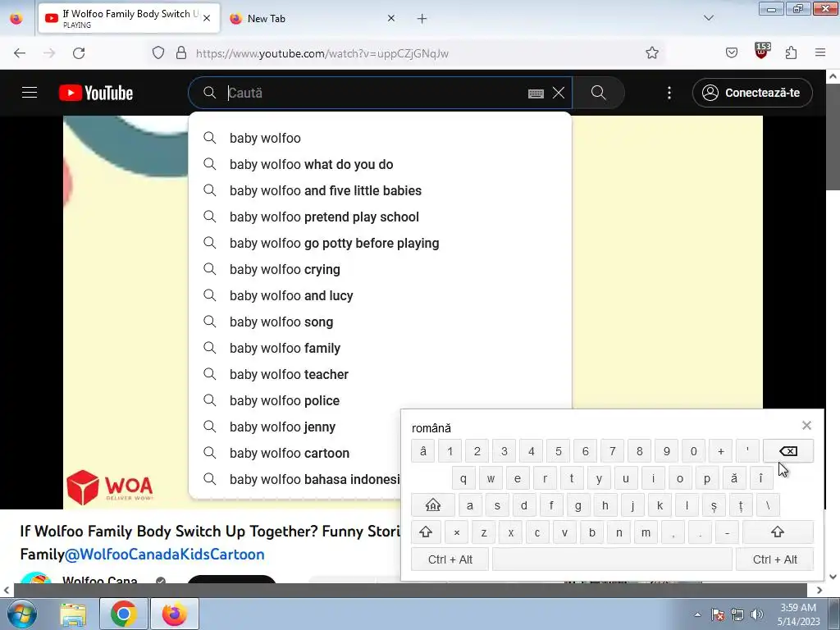Switch to the New Tab tab
840x630 pixels.
click(x=313, y=19)
